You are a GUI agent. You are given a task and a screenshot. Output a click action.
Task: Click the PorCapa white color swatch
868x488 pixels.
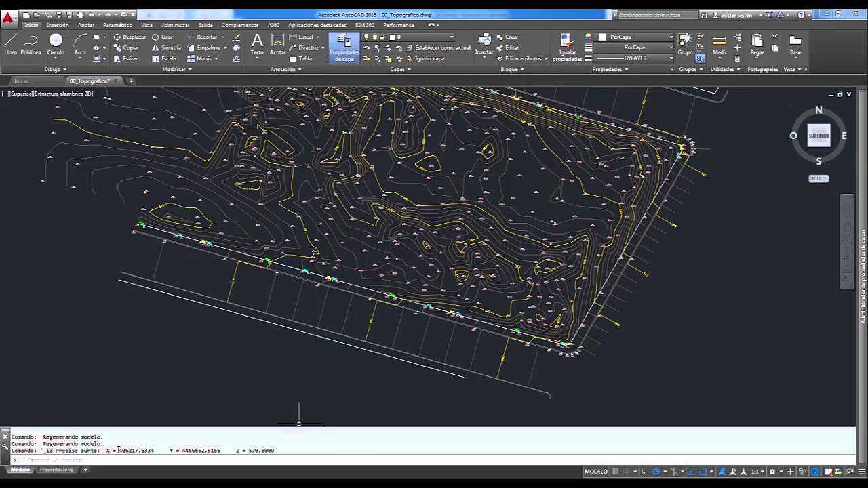(x=601, y=37)
